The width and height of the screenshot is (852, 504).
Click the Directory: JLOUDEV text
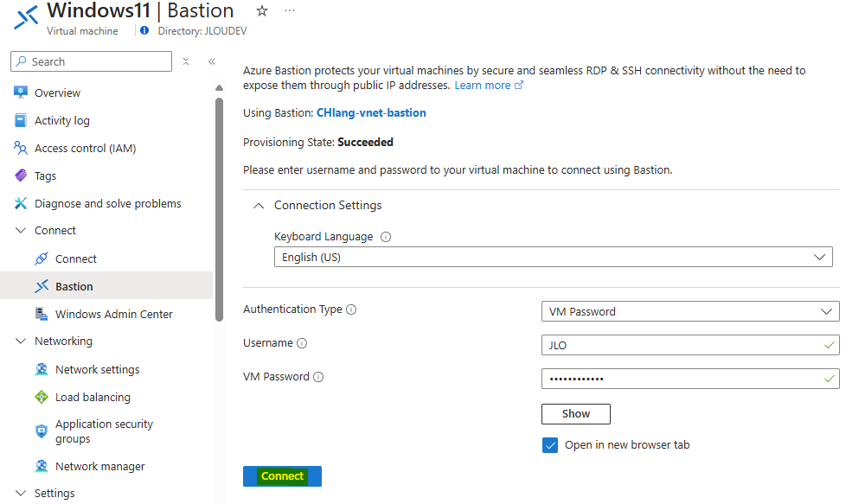202,31
